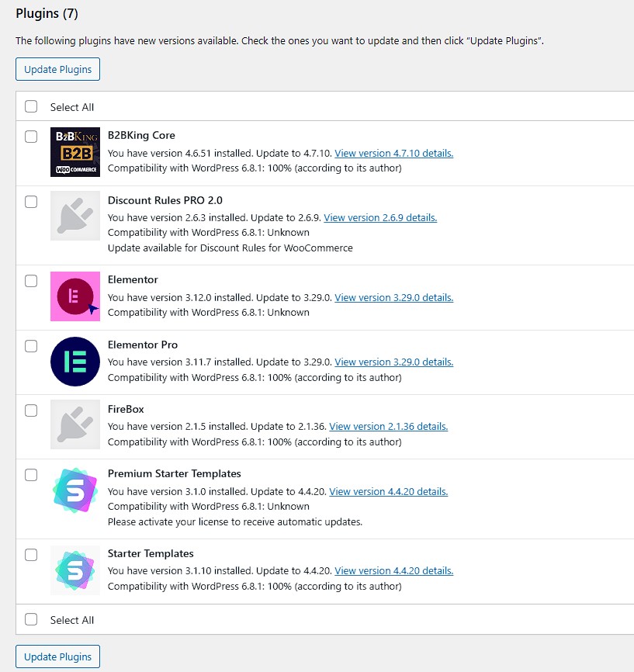Select the Elementor plugin checkbox
The width and height of the screenshot is (634, 672).
(x=31, y=281)
